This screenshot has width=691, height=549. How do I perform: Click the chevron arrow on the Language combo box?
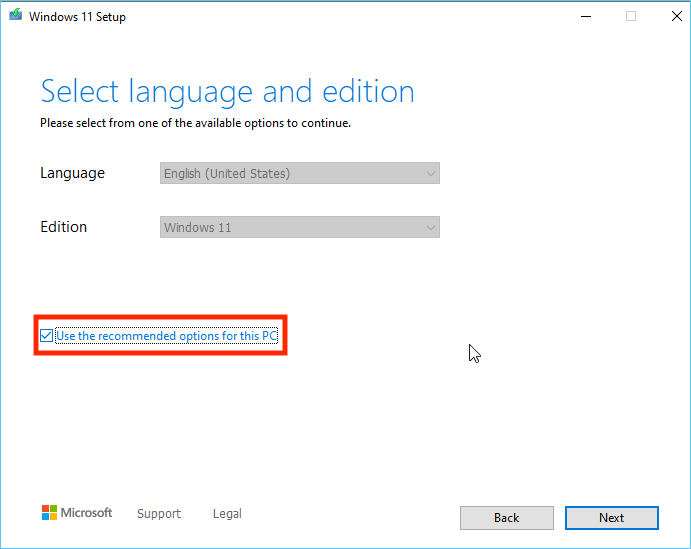pyautogui.click(x=430, y=173)
